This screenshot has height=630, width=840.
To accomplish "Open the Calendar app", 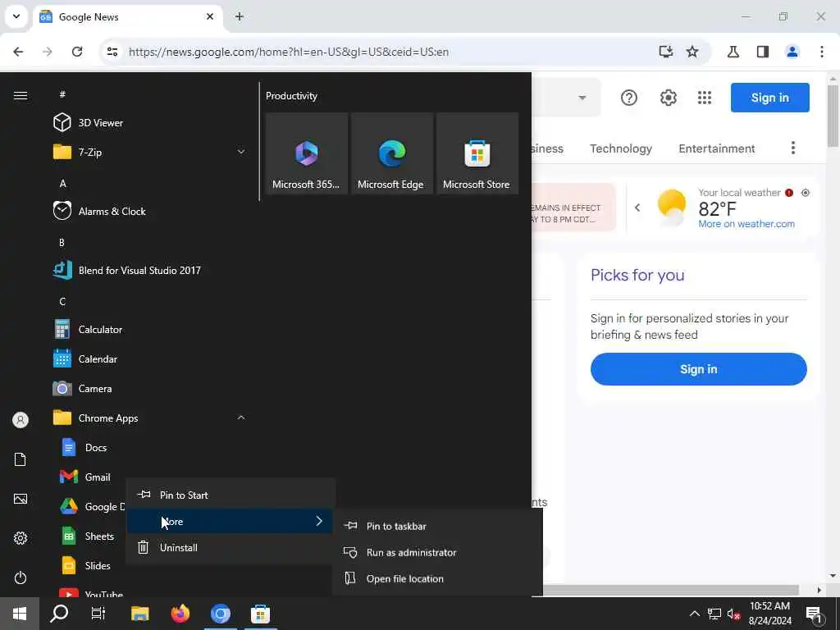I will pyautogui.click(x=149, y=359).
